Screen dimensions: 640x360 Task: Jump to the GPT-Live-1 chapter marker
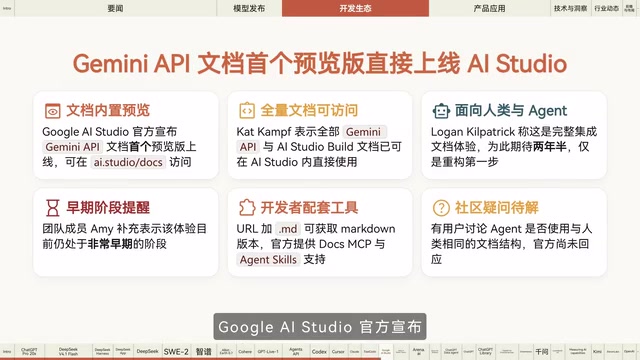pos(268,351)
